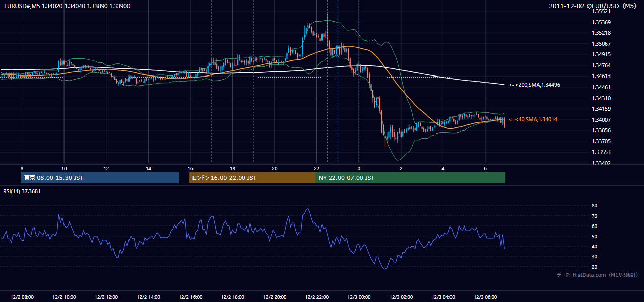
Task: Click the 12/2 18:00 time label
Action: [232, 297]
